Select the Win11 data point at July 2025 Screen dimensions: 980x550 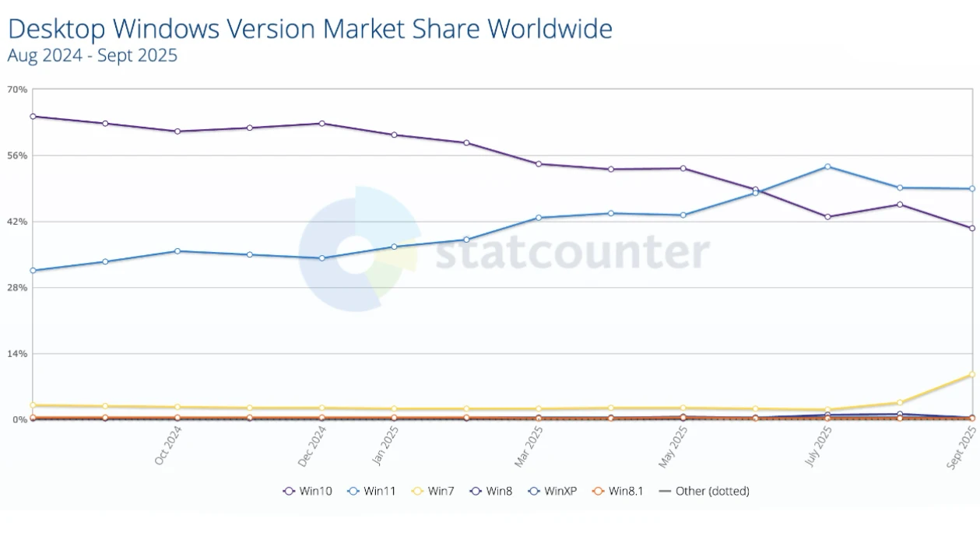point(827,166)
